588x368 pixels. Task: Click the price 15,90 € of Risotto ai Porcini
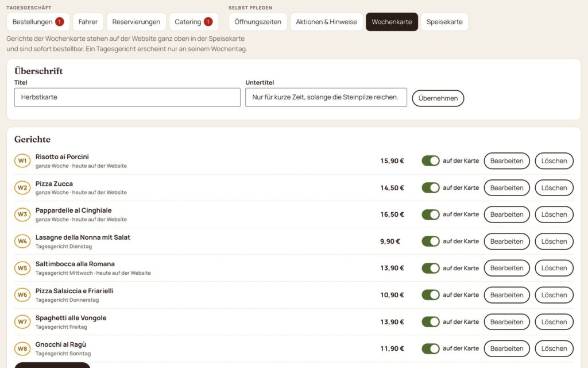(392, 161)
